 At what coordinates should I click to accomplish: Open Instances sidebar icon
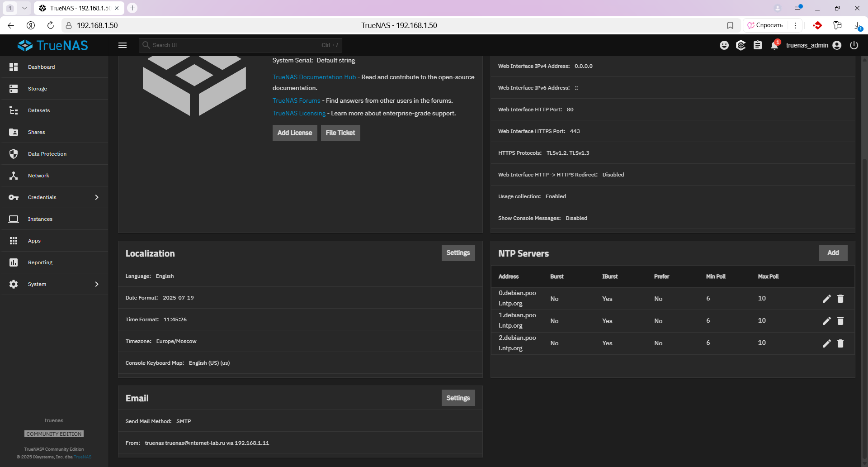click(x=14, y=219)
